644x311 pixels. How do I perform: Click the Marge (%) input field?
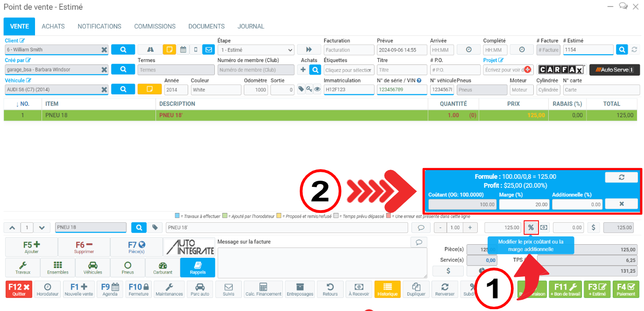pyautogui.click(x=524, y=204)
